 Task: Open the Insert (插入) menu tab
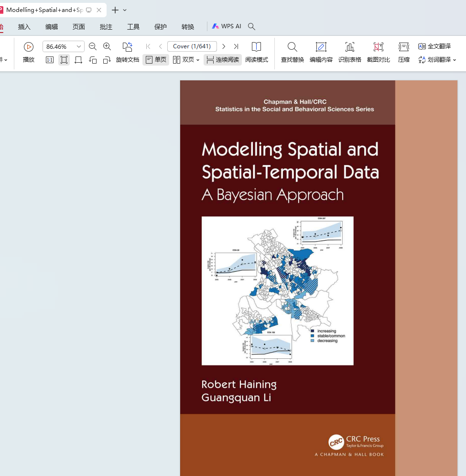coord(24,27)
